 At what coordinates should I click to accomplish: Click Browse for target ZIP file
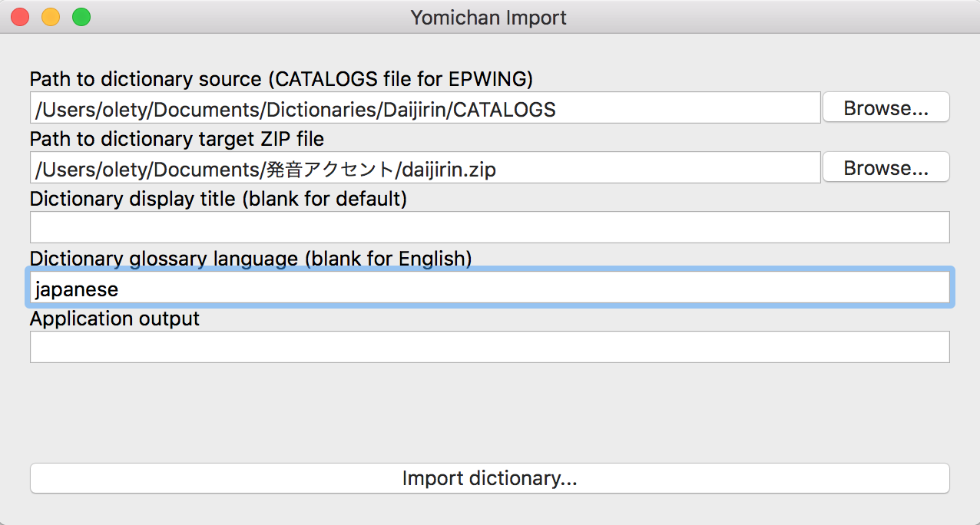click(886, 167)
